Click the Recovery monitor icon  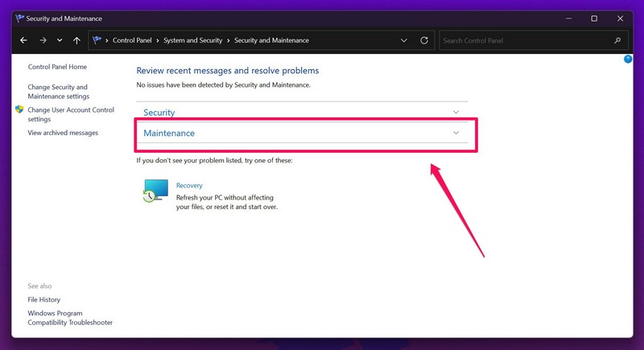point(155,190)
